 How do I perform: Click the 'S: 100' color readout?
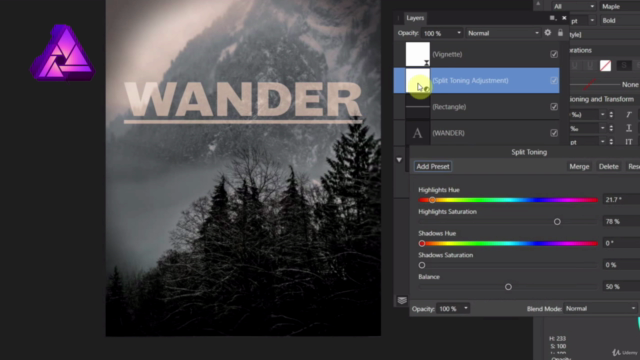[558, 346]
